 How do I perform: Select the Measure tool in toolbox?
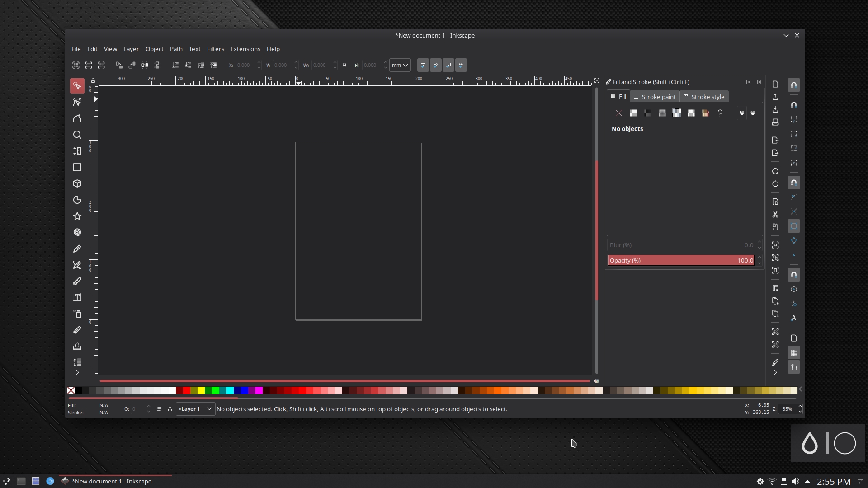77,330
